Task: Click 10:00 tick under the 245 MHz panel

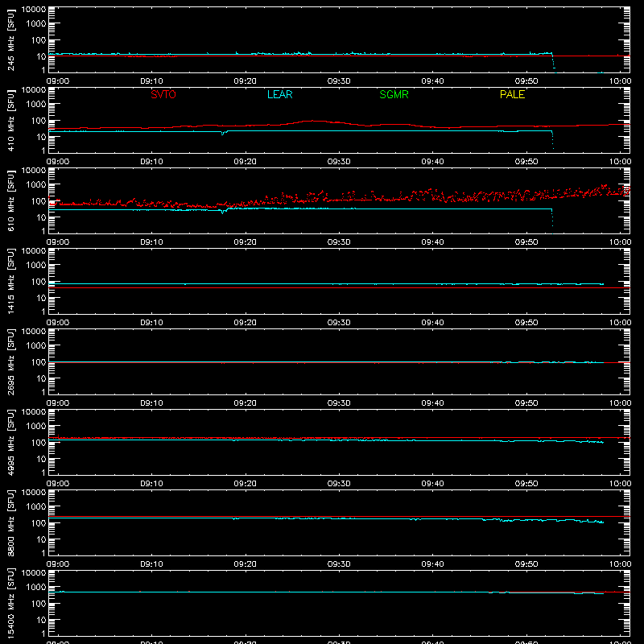Action: [x=620, y=81]
